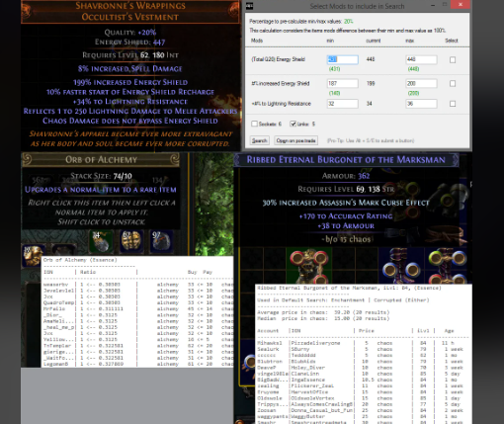Focus the Energy Shield min field showing 431
Image resolution: width=504 pixels, height=424 pixels.
343,59
